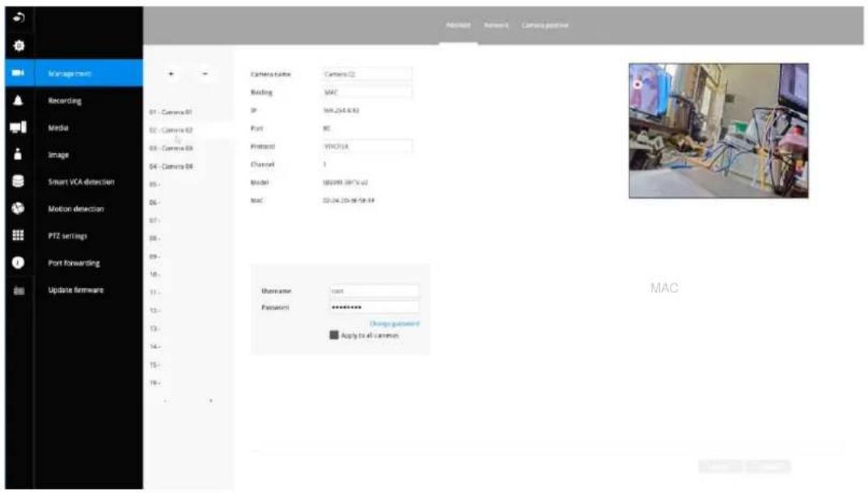The width and height of the screenshot is (868, 493).
Task: Click the globe icon beside Motion detection
Action: click(18, 208)
